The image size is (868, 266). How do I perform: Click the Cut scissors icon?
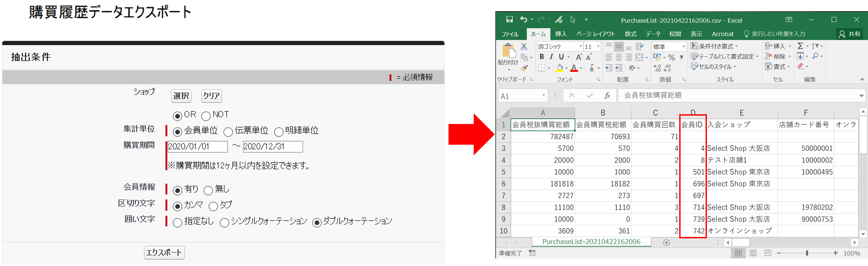pos(524,46)
